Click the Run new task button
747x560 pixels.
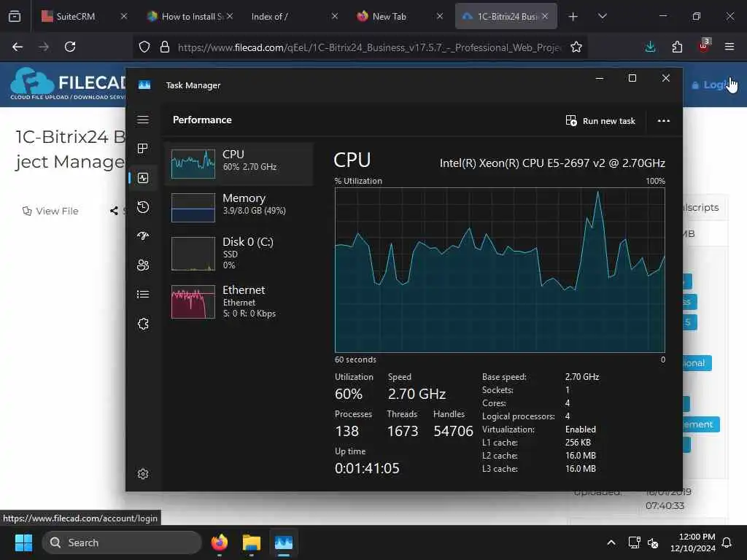tap(600, 121)
